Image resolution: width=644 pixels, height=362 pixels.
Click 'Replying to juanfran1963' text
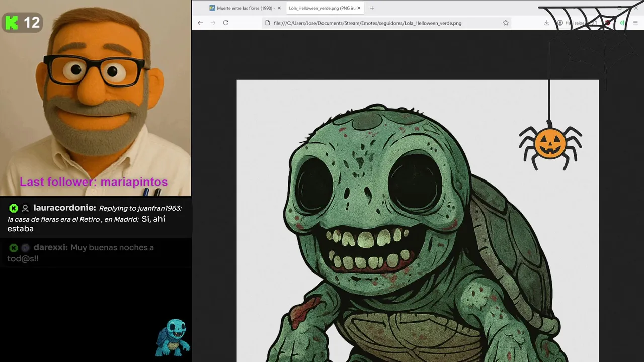pos(140,208)
